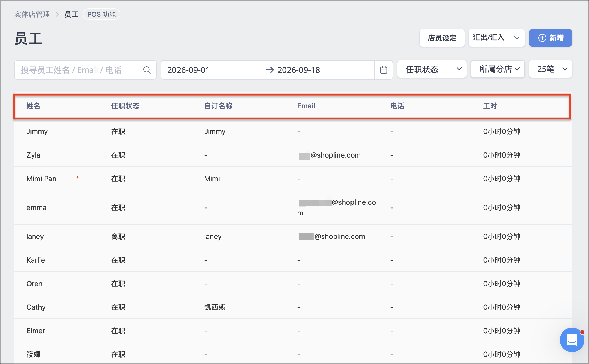Go to 实体店管理 breadcrumb
The image size is (589, 364).
pos(32,14)
